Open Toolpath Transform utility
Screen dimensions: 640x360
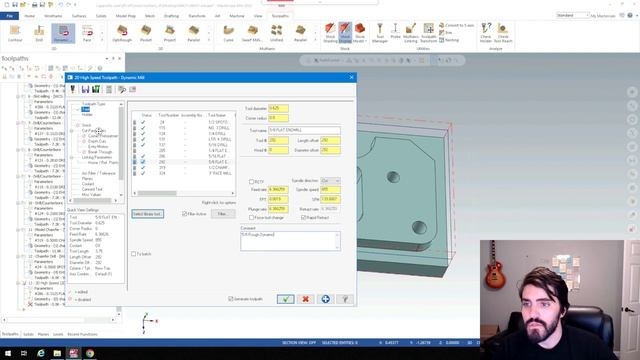tap(428, 33)
